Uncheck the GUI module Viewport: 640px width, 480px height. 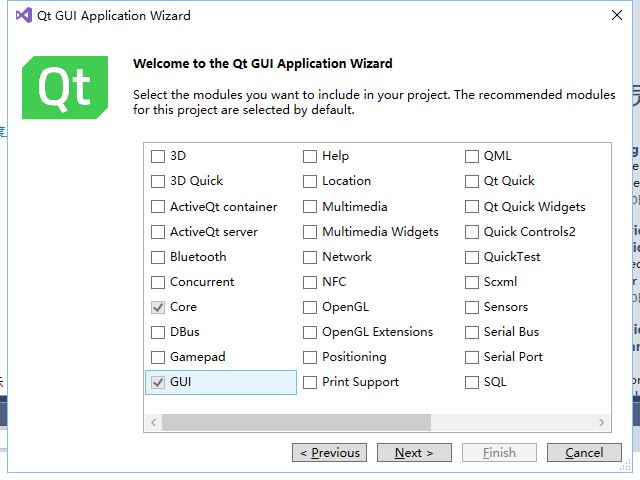coord(158,382)
